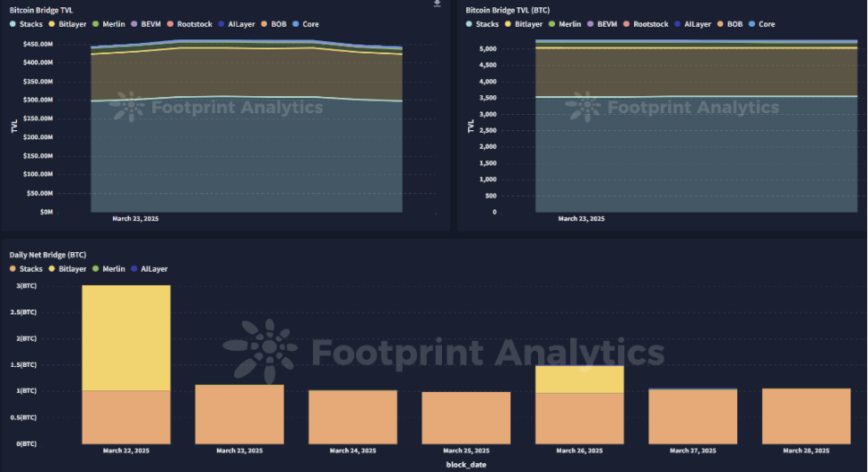Toggle Stacks series in Bitcoin Bridge TVL legend
The image size is (868, 472).
click(x=30, y=24)
